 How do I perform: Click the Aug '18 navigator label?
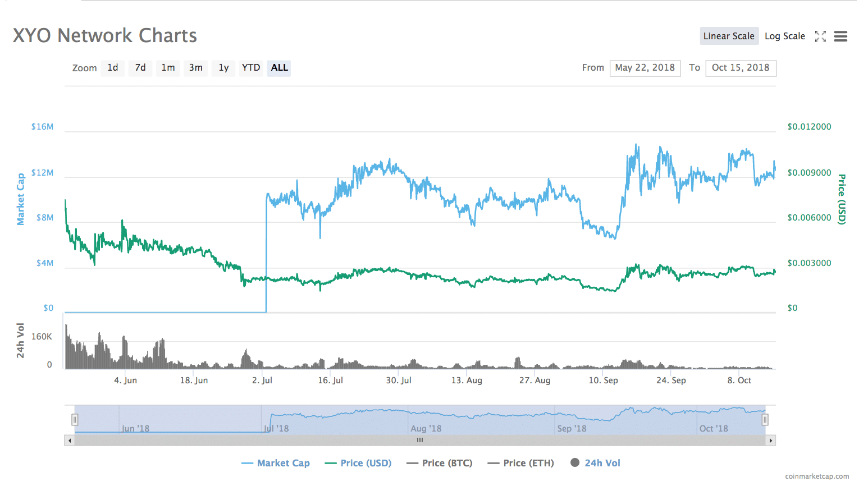pyautogui.click(x=426, y=429)
